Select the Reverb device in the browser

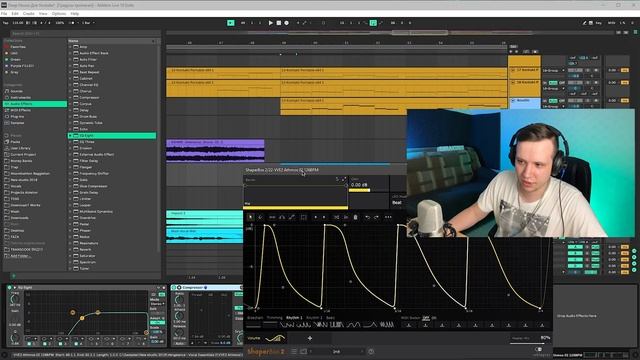coord(86,249)
